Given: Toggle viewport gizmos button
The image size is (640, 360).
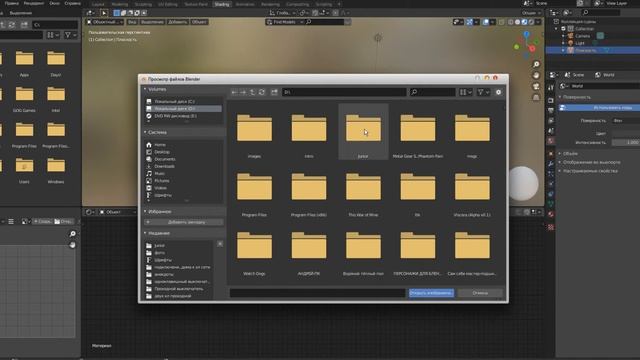Looking at the screenshot, I should [469, 22].
